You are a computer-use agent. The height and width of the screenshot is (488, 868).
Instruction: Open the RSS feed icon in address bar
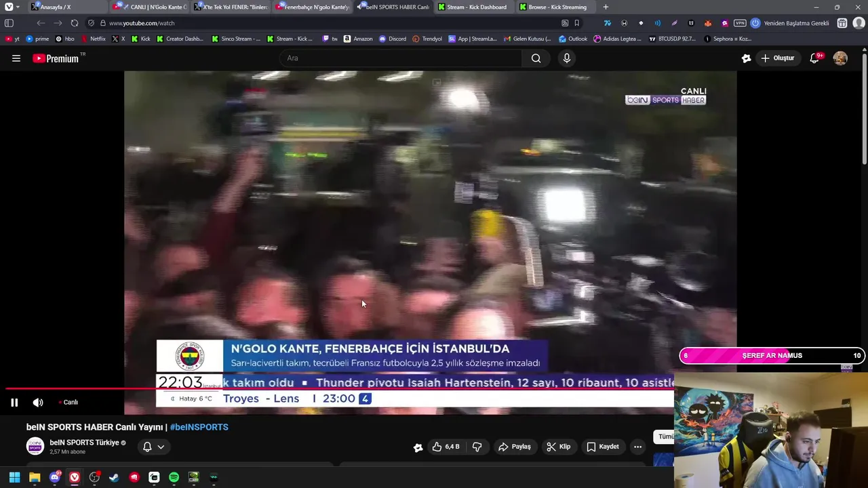565,23
